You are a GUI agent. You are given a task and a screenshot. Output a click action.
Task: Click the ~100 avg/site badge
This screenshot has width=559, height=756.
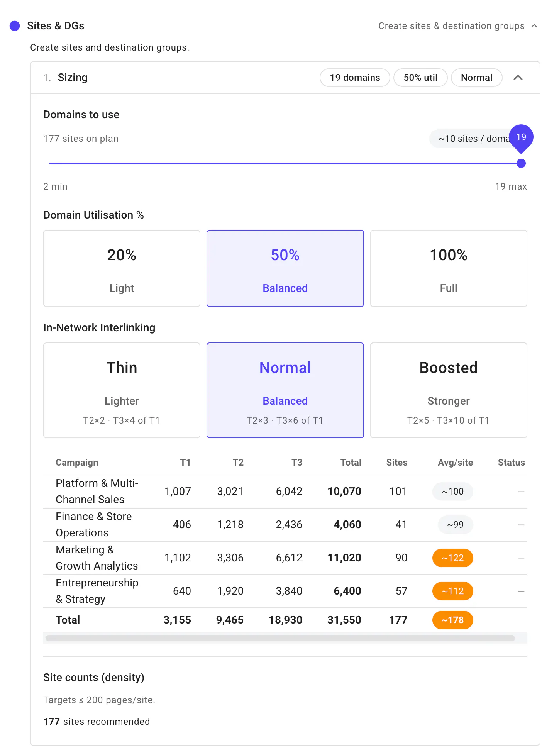pyautogui.click(x=453, y=492)
